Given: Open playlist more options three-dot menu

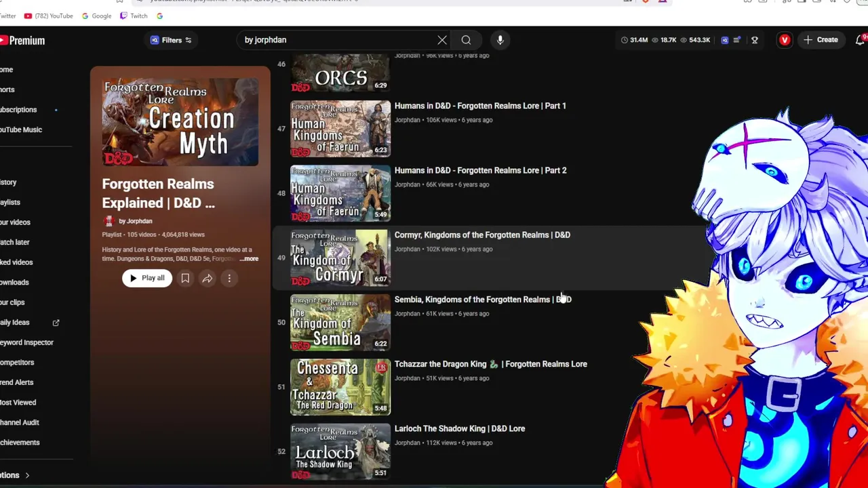Looking at the screenshot, I should pyautogui.click(x=229, y=278).
